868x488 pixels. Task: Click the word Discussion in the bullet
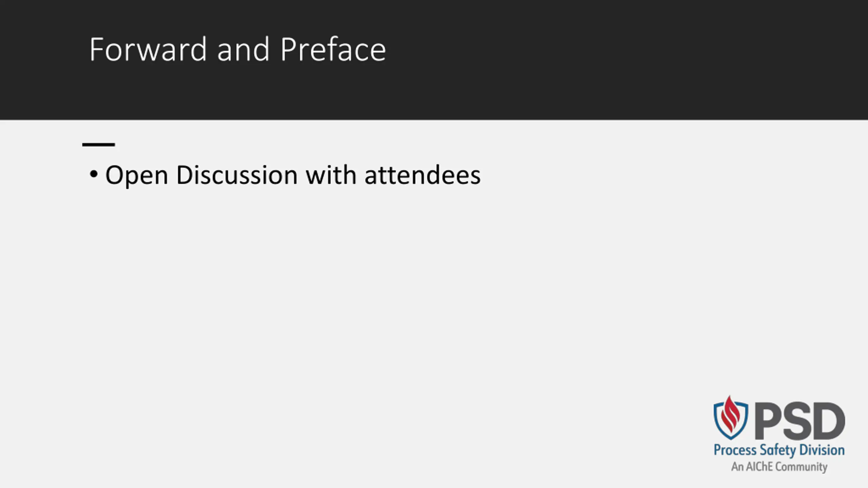[237, 175]
